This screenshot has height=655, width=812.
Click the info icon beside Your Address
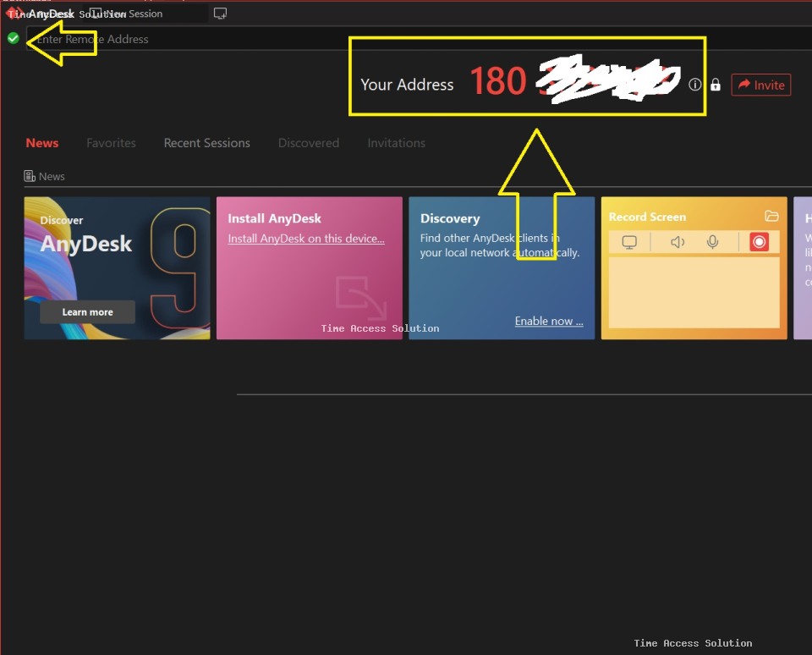(695, 85)
